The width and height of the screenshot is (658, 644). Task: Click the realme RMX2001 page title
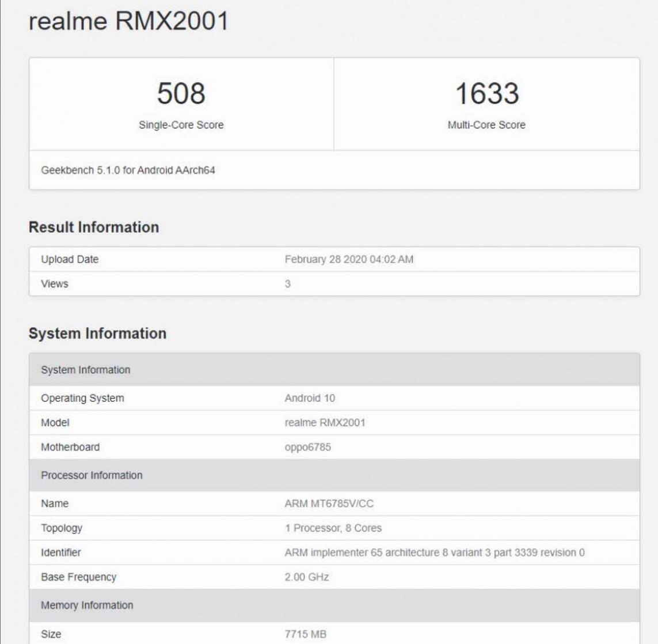tap(128, 22)
